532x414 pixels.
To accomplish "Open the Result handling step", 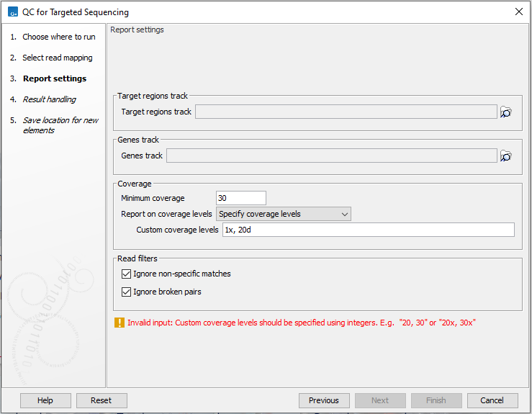I will (x=49, y=99).
